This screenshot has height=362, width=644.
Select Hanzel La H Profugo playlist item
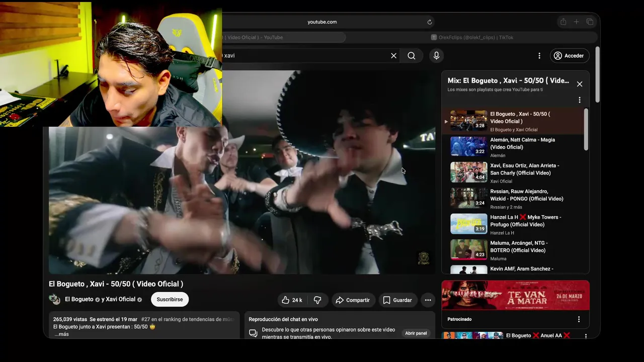[513, 224]
